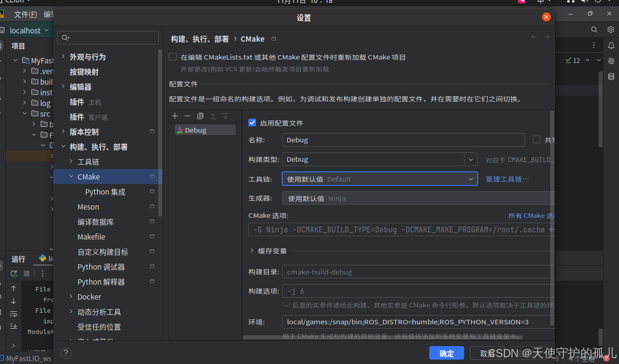Open the settings dialog help question mark

66,353
